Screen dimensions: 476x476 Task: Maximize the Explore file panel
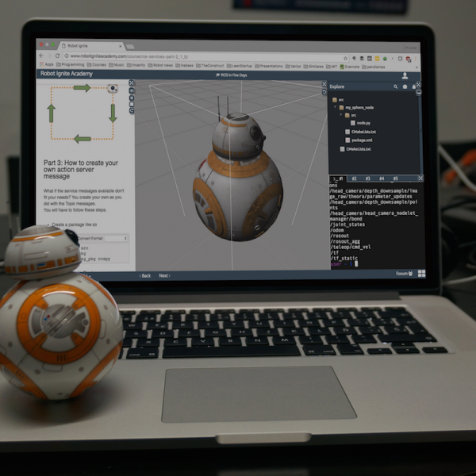coord(418,84)
